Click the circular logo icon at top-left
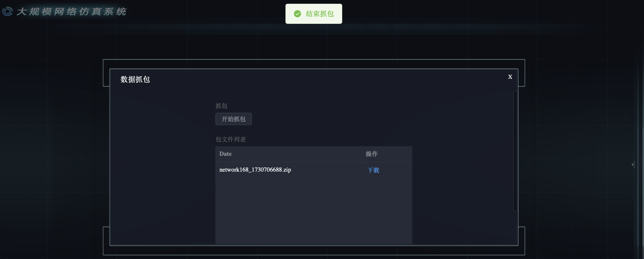 (x=8, y=11)
